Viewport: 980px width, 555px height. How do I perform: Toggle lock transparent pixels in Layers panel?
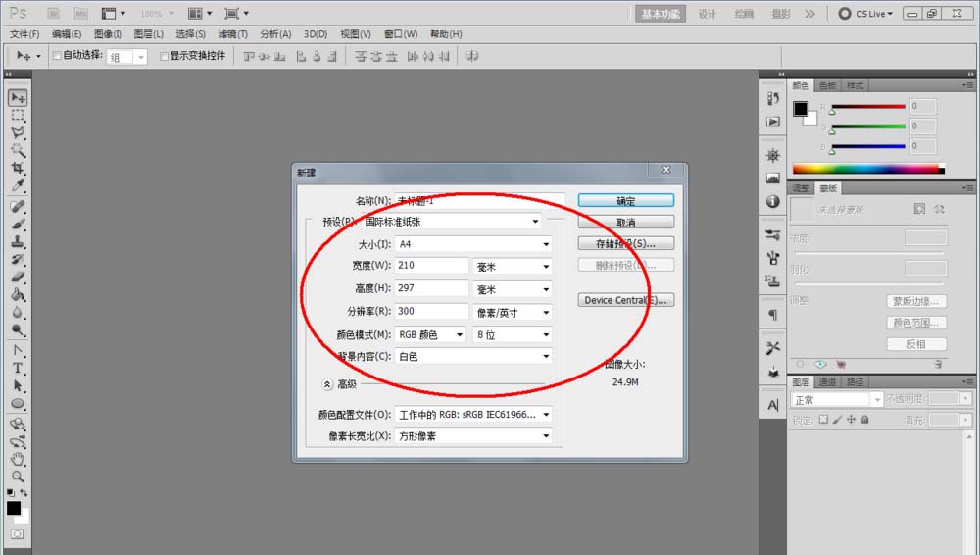point(823,420)
